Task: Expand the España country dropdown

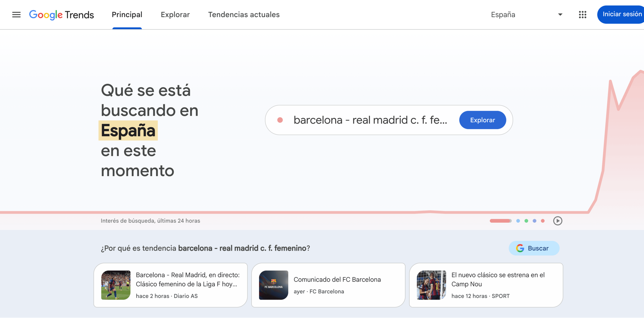Action: click(x=527, y=15)
